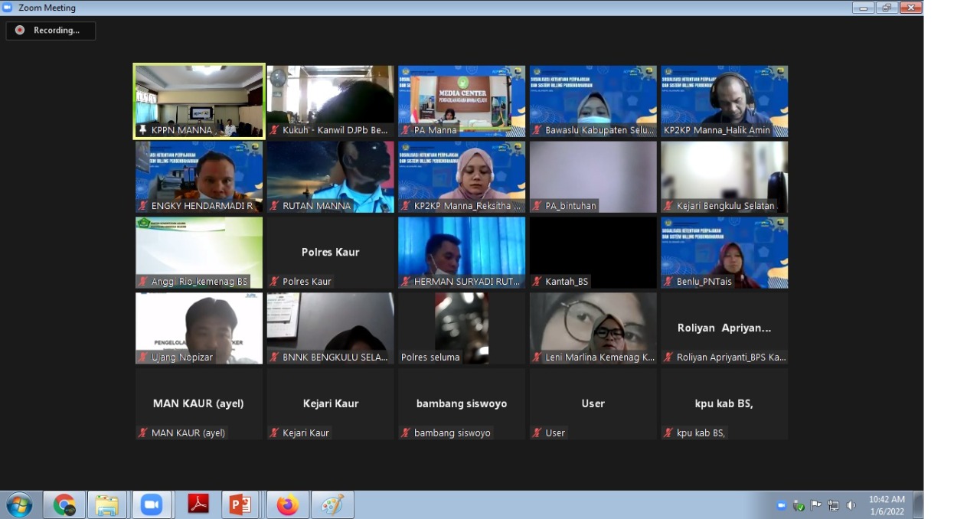Viewport: 980px width, 519px height.
Task: Click the RUTAN MANNA video tile
Action: click(330, 176)
